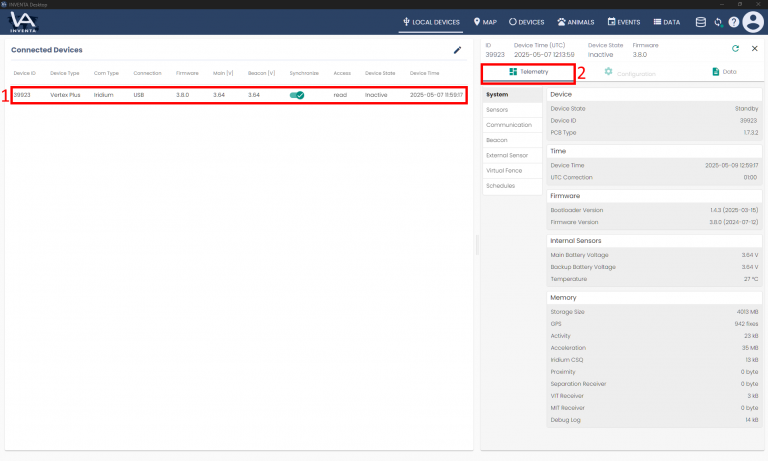Open the user account avatar

click(x=753, y=21)
